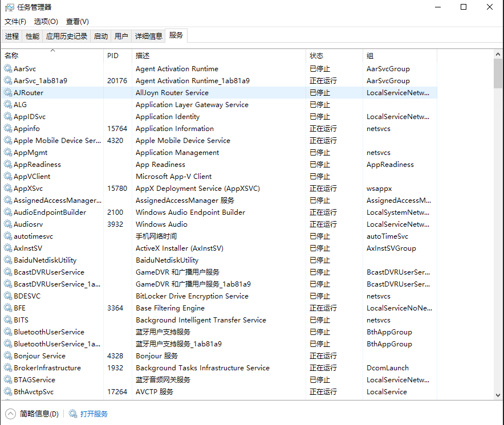Viewport: 504px width, 425px height.
Task: Click the vertical scrollbar down arrow
Action: pyautogui.click(x=498, y=395)
